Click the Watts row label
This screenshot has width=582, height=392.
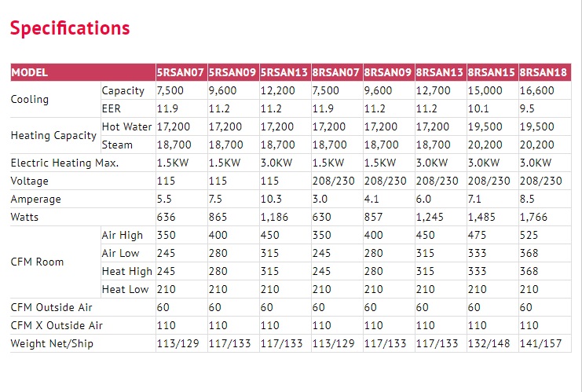24,217
